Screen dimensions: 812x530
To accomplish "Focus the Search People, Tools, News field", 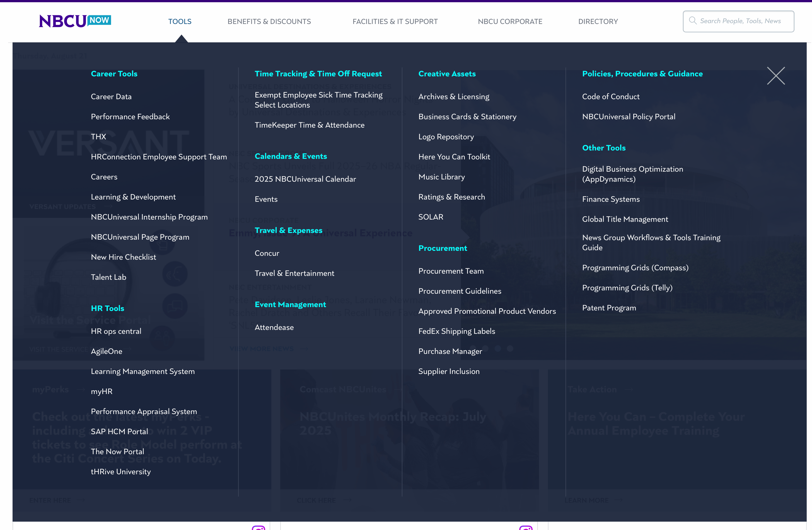I will [738, 21].
